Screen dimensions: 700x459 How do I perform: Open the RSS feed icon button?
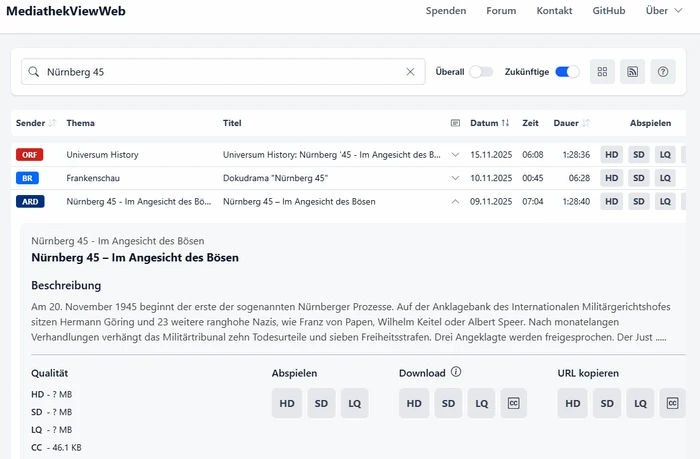pyautogui.click(x=632, y=72)
